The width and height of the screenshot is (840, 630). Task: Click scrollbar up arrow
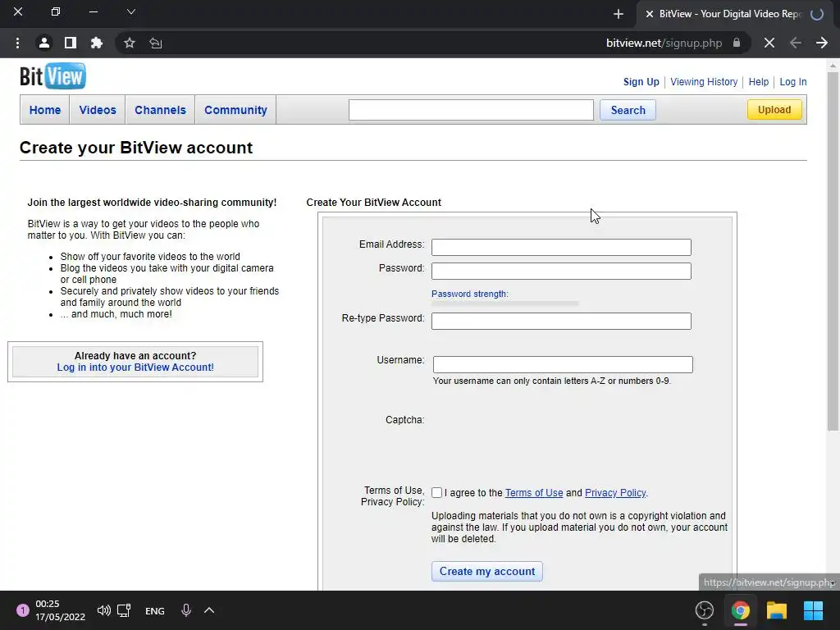tap(833, 66)
